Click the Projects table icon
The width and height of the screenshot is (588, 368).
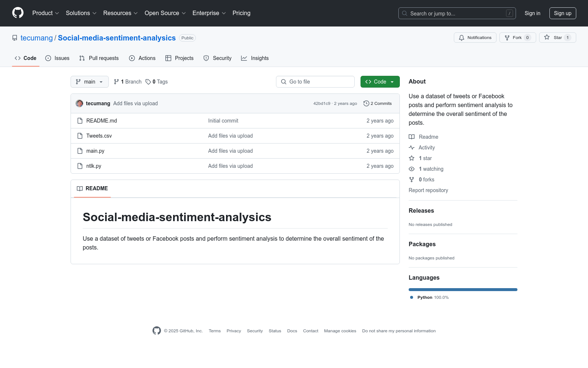click(168, 58)
